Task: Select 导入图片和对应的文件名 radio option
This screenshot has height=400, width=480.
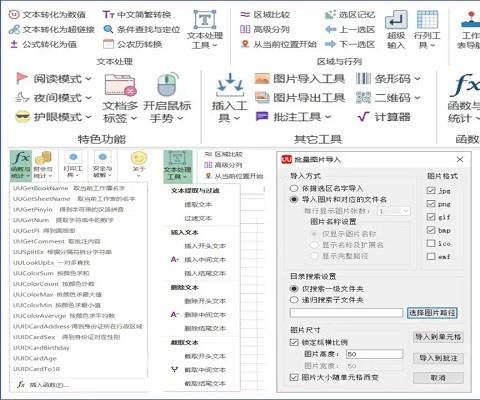Action: (294, 199)
